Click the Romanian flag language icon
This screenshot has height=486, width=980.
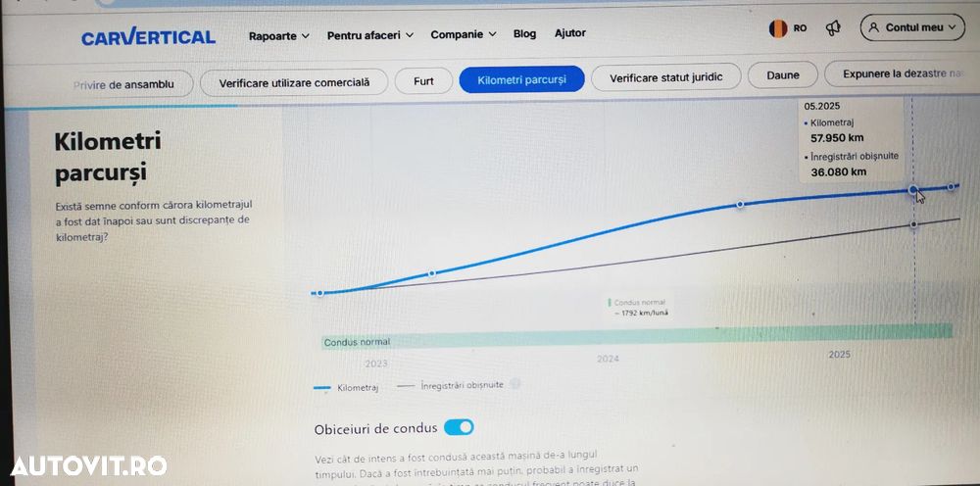[x=778, y=28]
